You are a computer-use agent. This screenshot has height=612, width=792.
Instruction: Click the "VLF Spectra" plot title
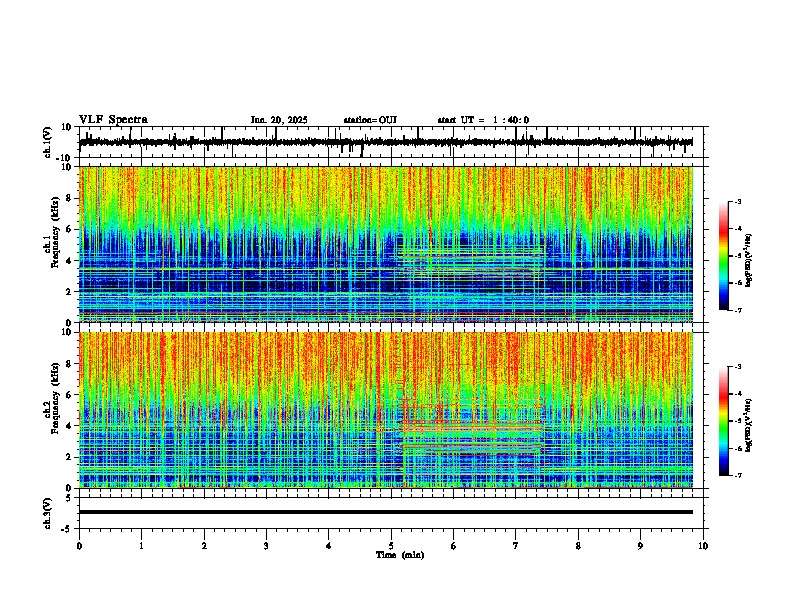pos(113,120)
